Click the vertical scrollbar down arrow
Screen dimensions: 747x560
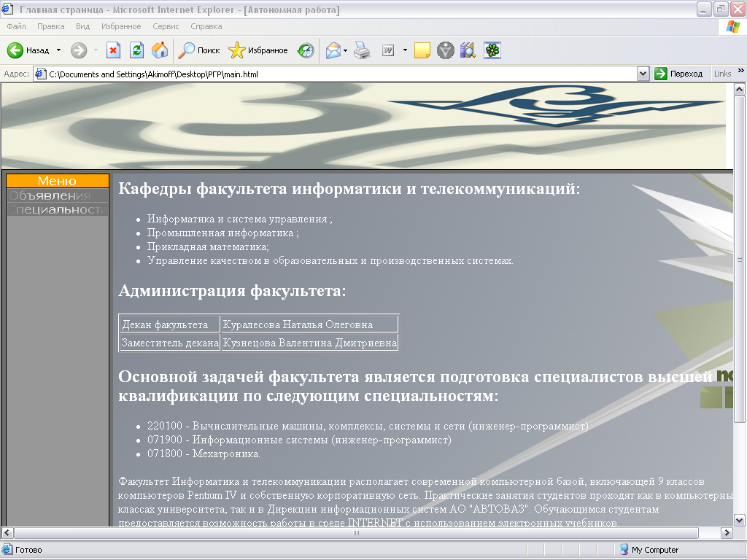tap(740, 520)
